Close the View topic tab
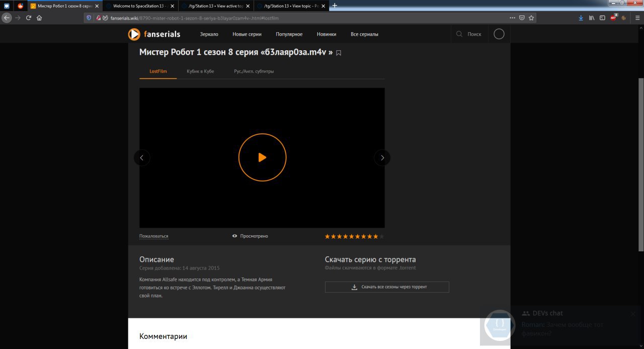Image resolution: width=644 pixels, height=349 pixels. [323, 6]
